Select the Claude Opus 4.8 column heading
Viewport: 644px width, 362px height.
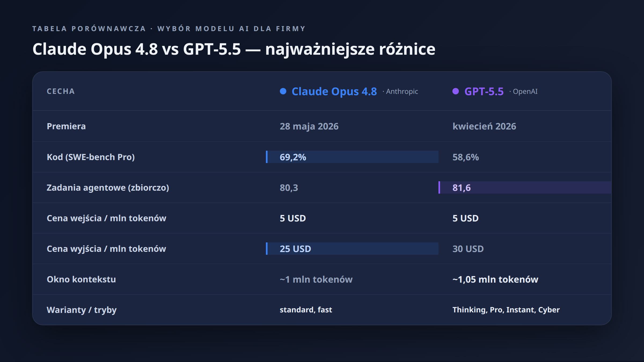(334, 91)
